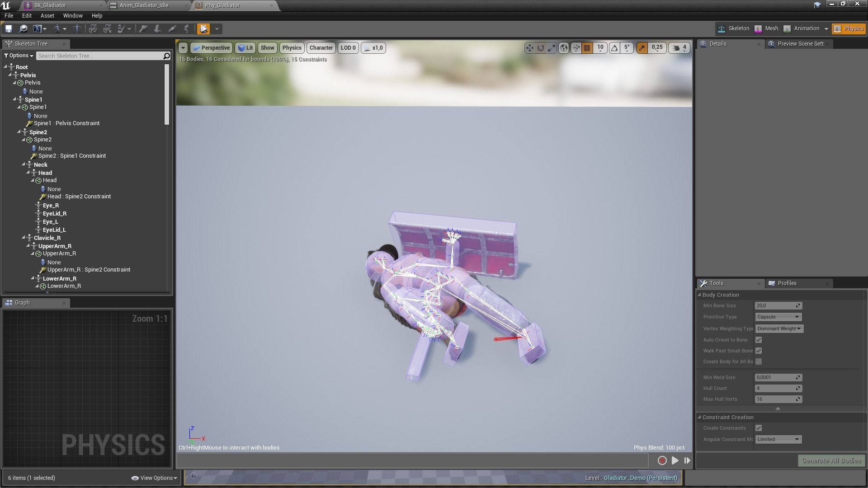Click the record button below viewport
This screenshot has height=488, width=868.
click(x=662, y=460)
